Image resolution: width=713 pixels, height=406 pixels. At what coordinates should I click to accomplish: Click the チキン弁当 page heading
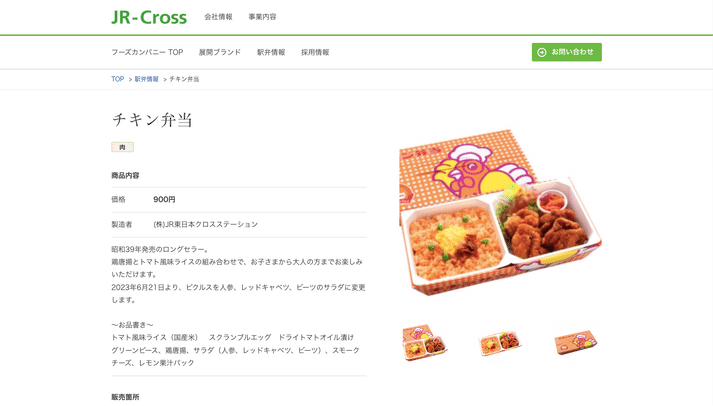pos(152,120)
